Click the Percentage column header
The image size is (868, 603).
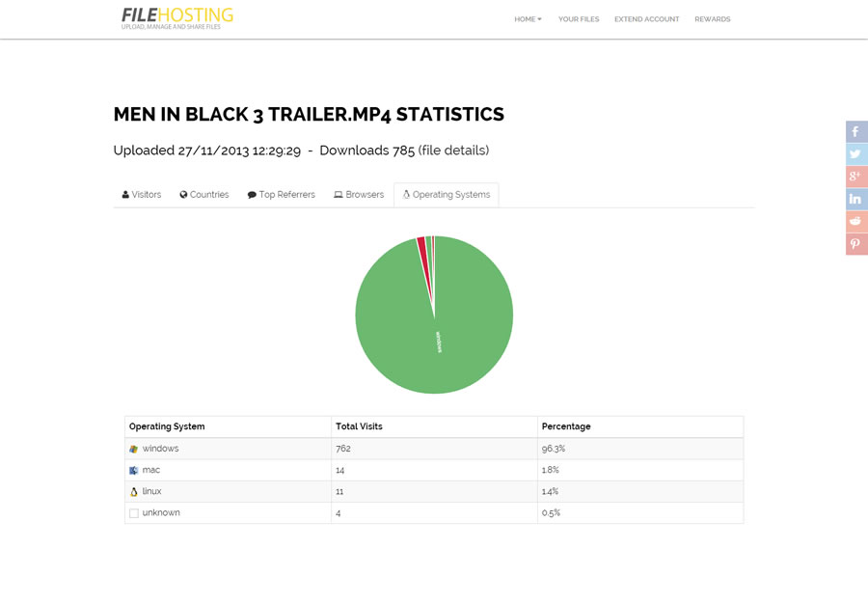(566, 426)
